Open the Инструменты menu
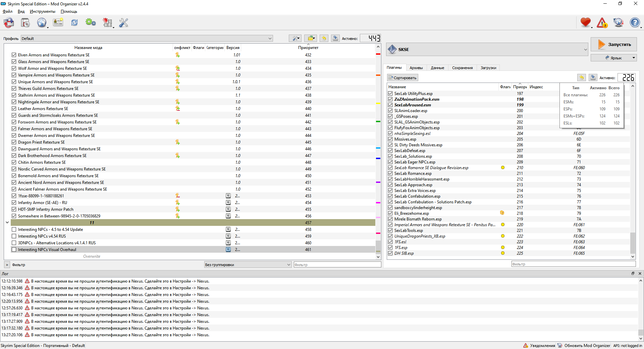644x349 pixels. click(42, 11)
